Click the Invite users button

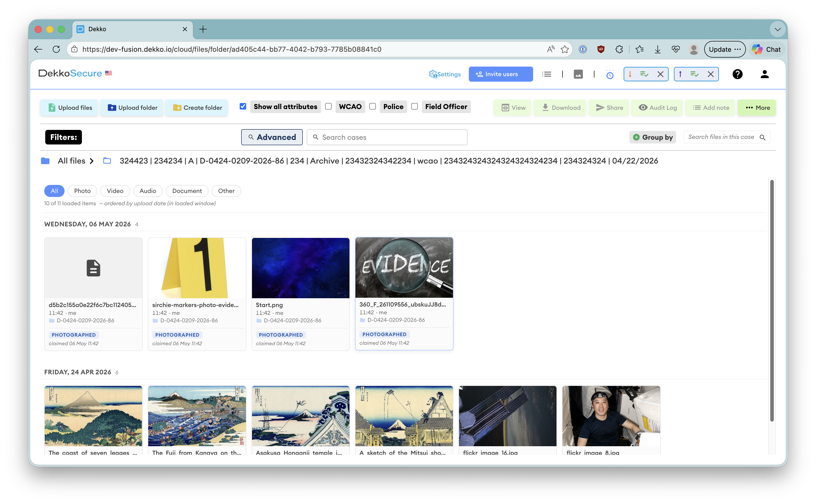coord(501,74)
